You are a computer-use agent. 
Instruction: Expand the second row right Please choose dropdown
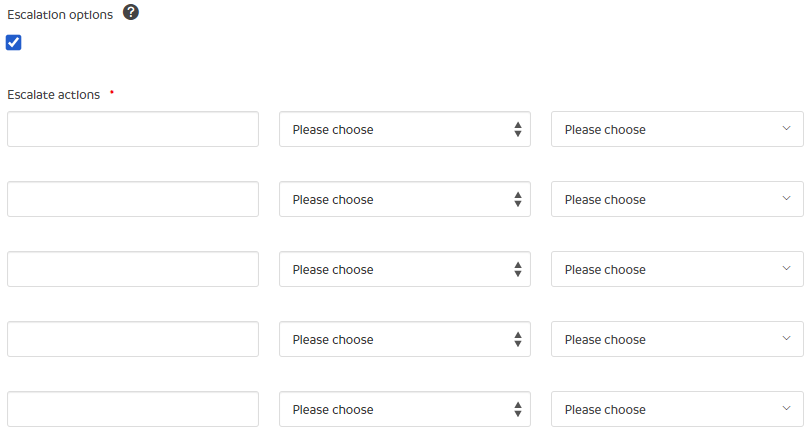point(676,199)
